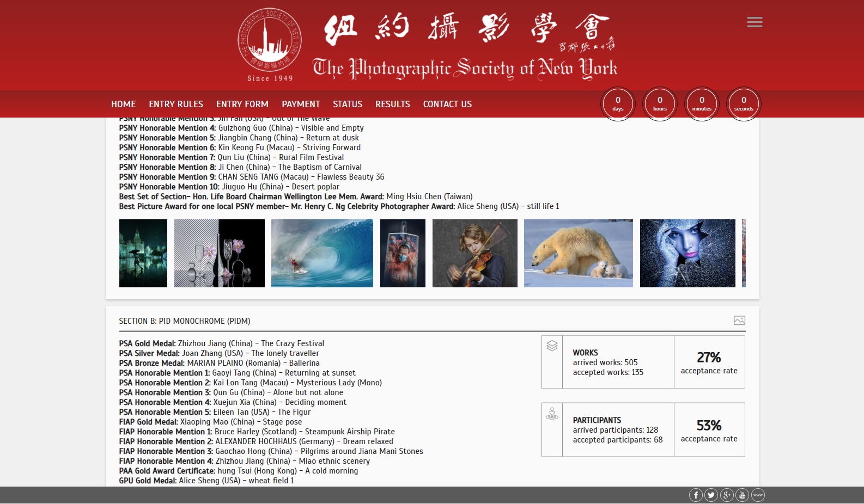Open the blue woman portrait thumbnail
Viewport: 864px width, 504px height.
687,253
